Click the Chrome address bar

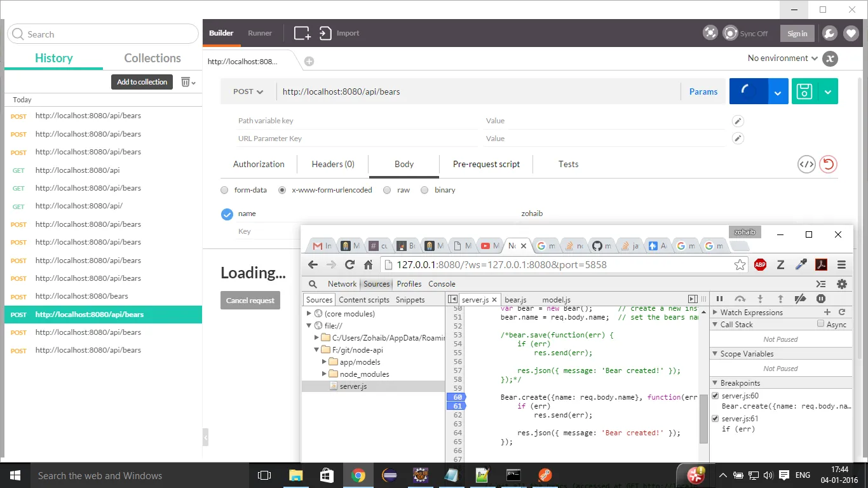pos(564,265)
